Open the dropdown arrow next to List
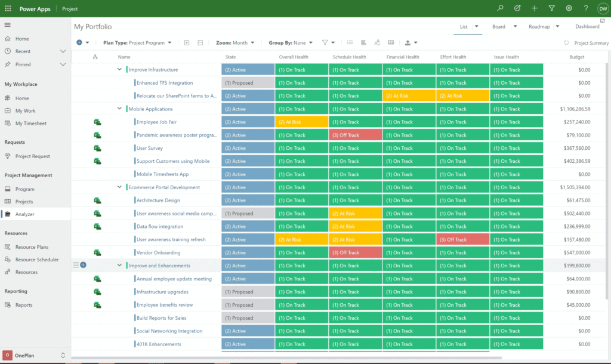This screenshot has height=364, width=611. pyautogui.click(x=476, y=26)
